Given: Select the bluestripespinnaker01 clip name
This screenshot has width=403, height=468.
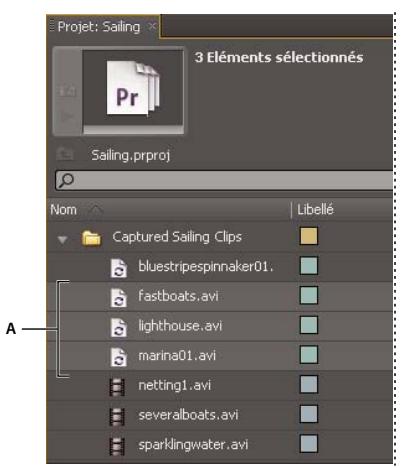Looking at the screenshot, I should click(x=206, y=266).
